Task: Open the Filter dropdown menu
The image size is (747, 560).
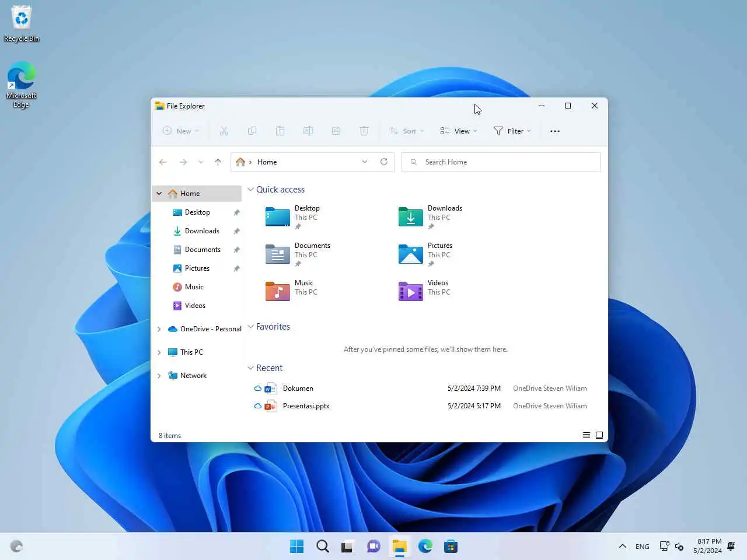Action: 512,131
